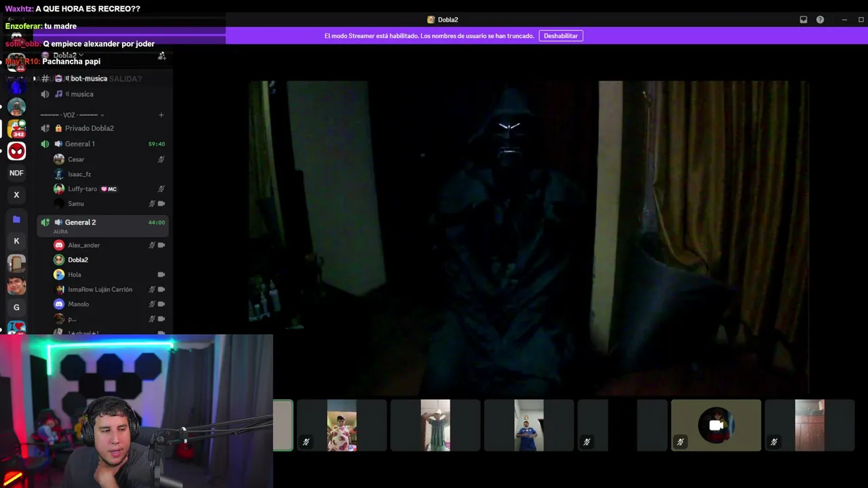Click the main dark hooded figure video

[528, 237]
